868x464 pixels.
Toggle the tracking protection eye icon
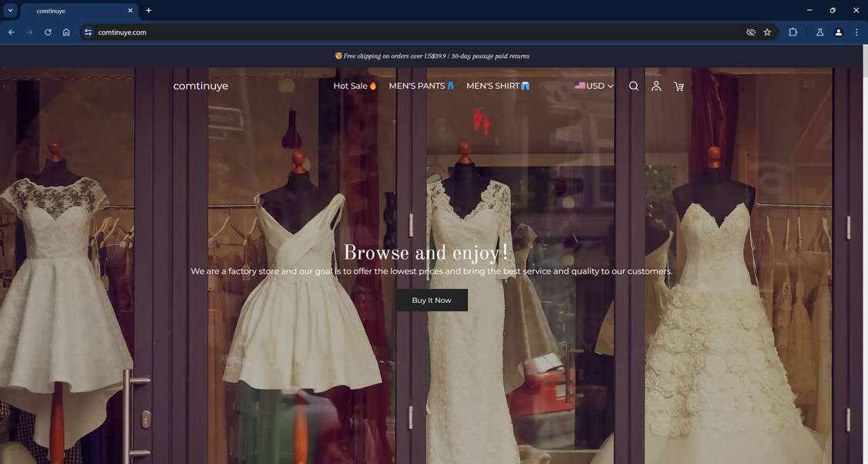750,32
